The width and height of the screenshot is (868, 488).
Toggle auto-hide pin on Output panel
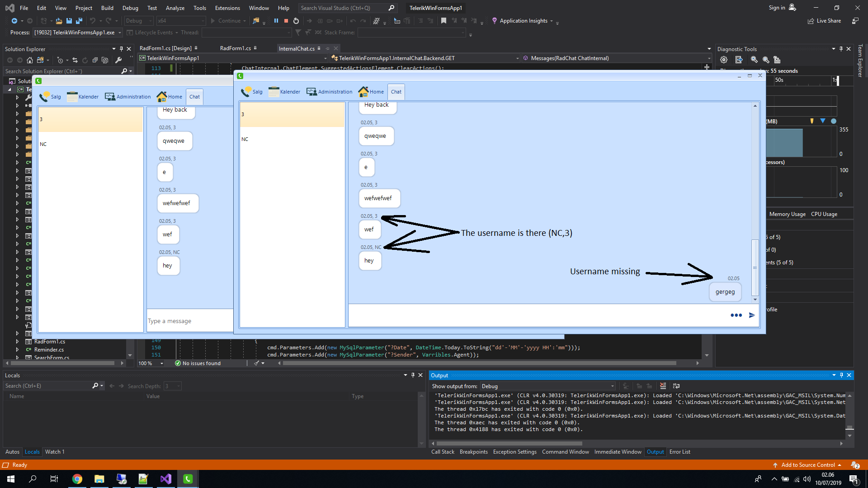[x=841, y=375]
